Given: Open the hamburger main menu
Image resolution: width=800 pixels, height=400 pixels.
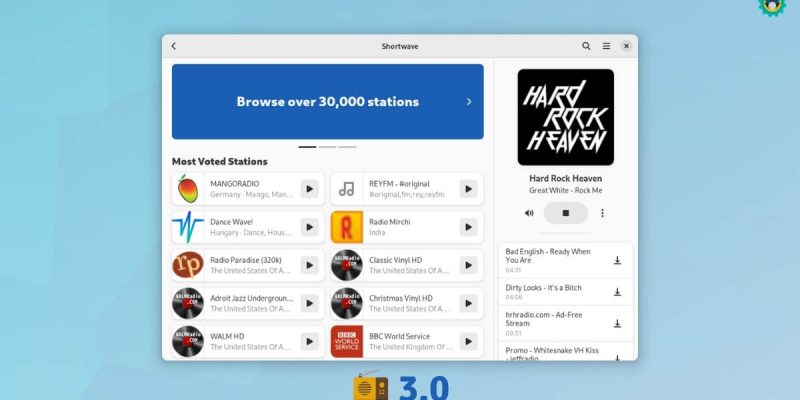Looking at the screenshot, I should tap(606, 46).
